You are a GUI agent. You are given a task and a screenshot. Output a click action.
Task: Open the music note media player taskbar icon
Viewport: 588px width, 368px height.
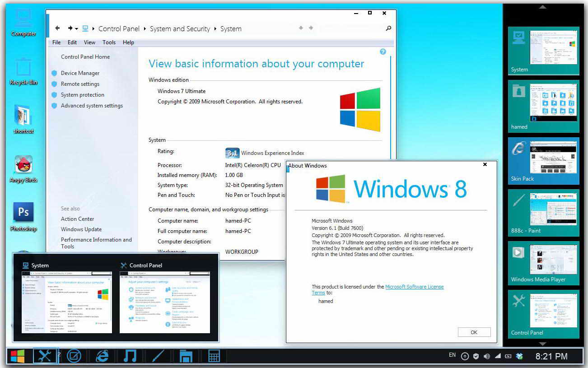click(130, 356)
